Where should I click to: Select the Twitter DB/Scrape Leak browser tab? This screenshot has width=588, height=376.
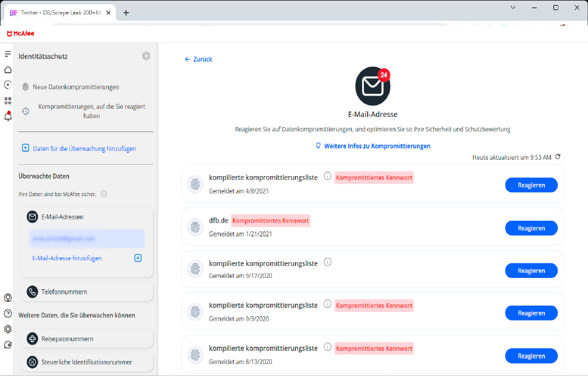(60, 13)
